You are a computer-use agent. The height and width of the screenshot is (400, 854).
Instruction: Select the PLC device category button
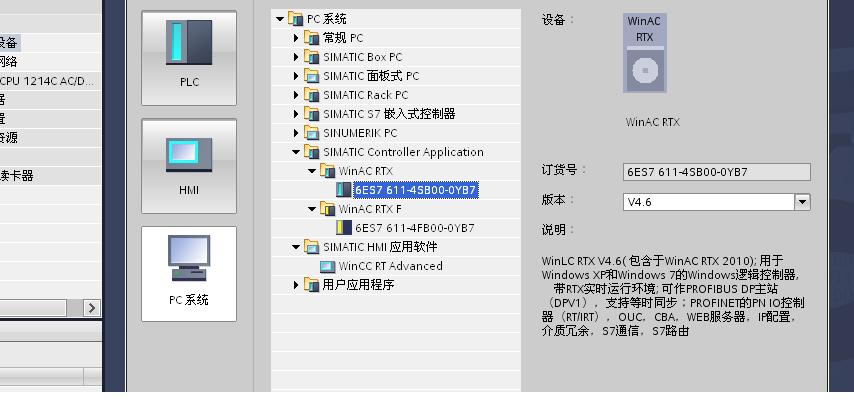189,58
